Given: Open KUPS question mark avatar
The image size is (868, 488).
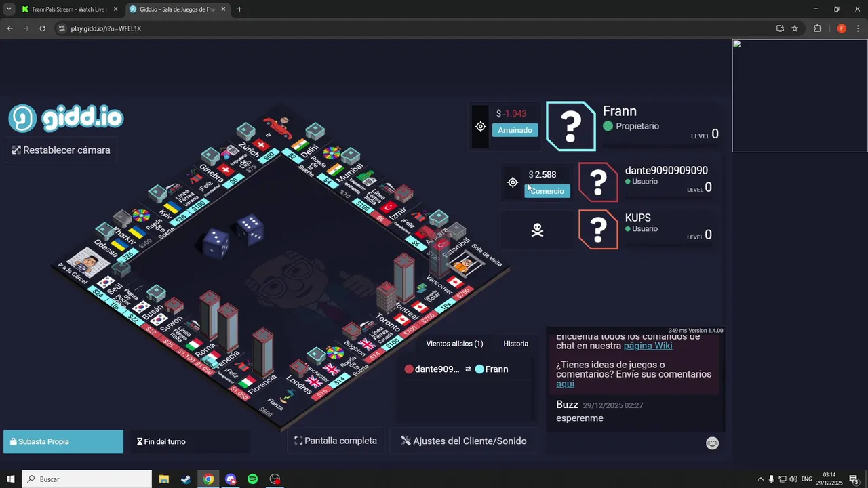Looking at the screenshot, I should click(598, 230).
